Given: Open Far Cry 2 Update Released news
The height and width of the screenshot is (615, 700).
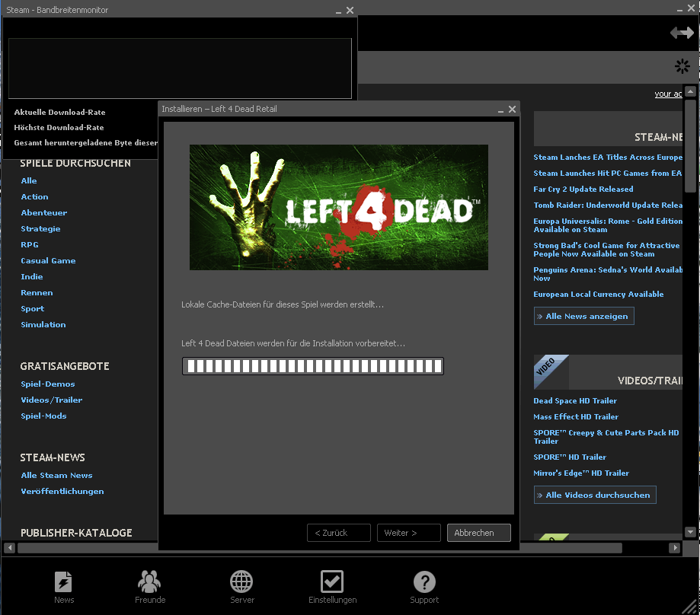Looking at the screenshot, I should pos(583,189).
